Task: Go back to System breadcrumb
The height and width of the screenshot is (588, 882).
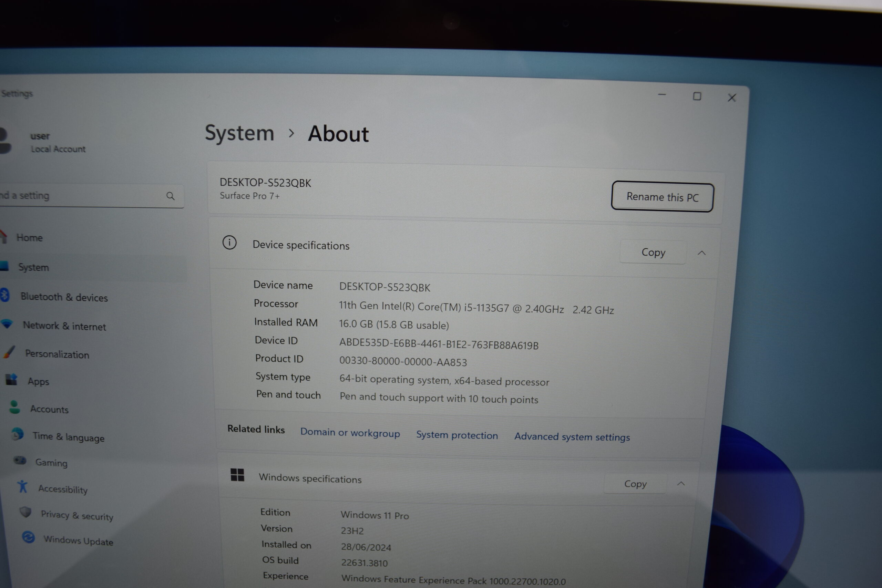Action: coord(239,133)
